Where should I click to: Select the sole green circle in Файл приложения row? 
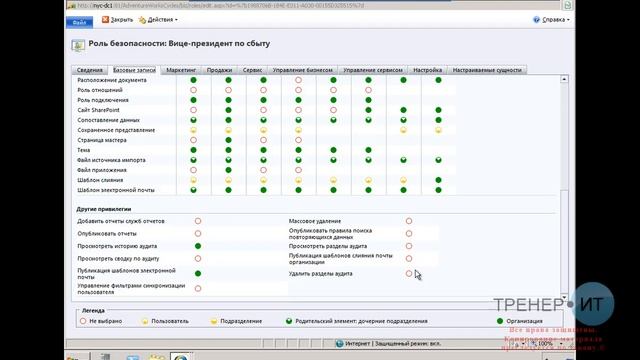[229, 170]
